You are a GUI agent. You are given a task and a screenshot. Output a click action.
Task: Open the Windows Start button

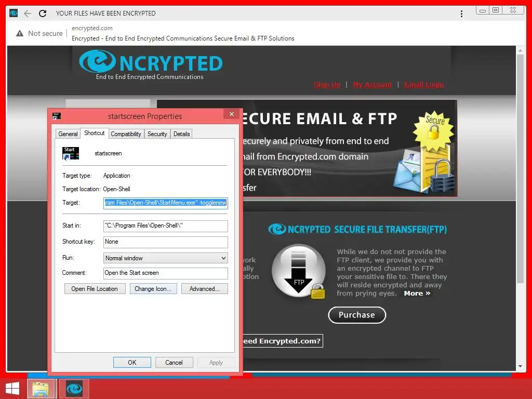(12, 389)
